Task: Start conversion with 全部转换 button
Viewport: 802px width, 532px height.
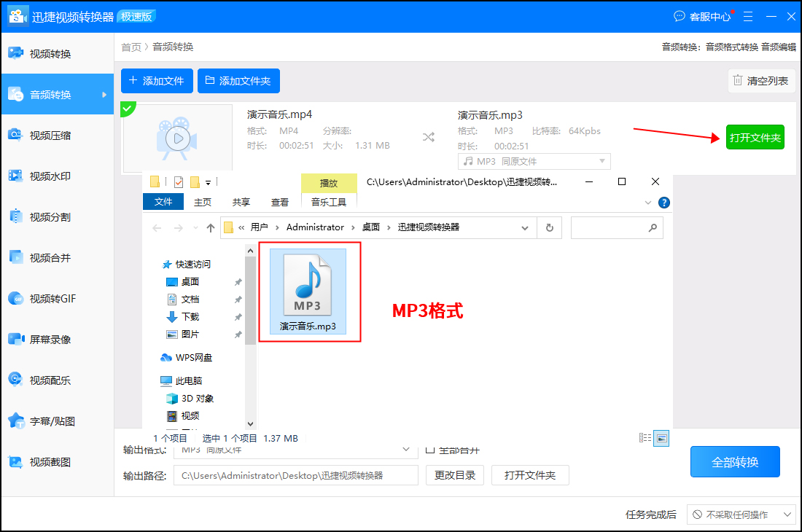Action: coord(735,461)
